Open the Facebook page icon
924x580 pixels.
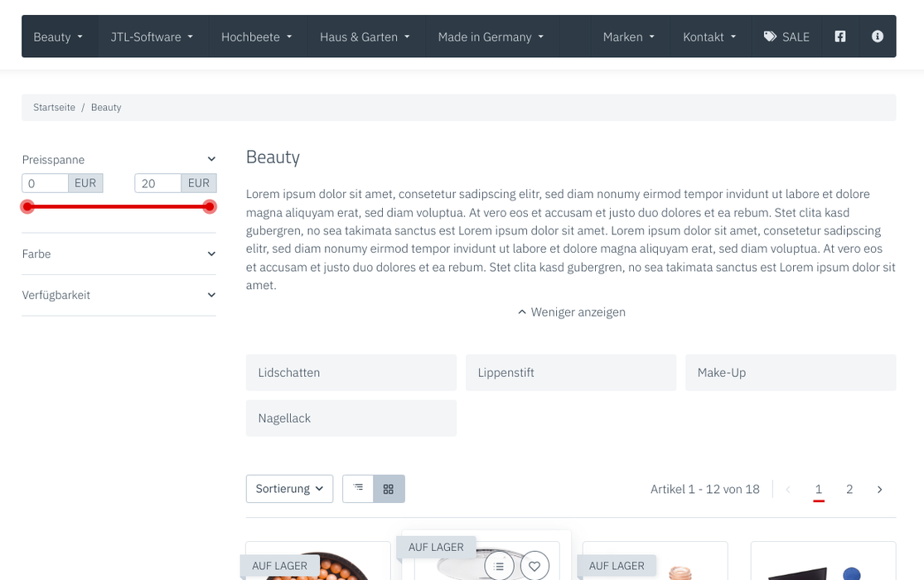840,36
